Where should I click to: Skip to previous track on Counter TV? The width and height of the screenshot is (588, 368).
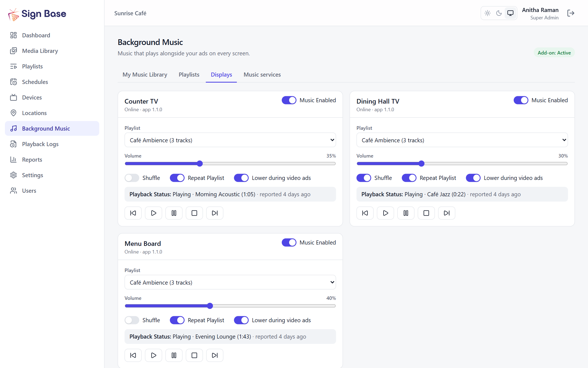point(133,213)
